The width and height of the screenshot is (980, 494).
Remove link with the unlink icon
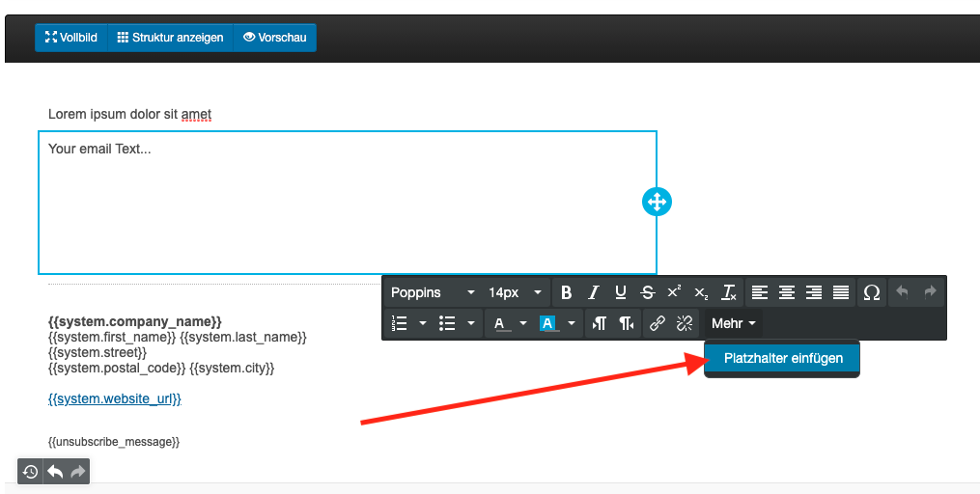click(685, 323)
